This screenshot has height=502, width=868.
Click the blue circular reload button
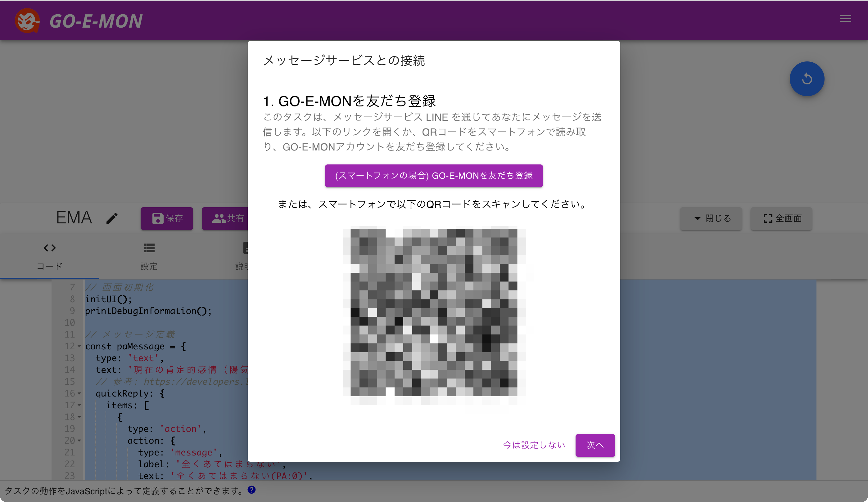click(807, 79)
